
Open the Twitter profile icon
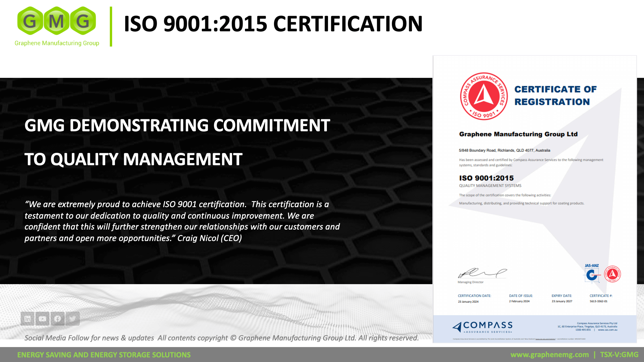pos(72,318)
